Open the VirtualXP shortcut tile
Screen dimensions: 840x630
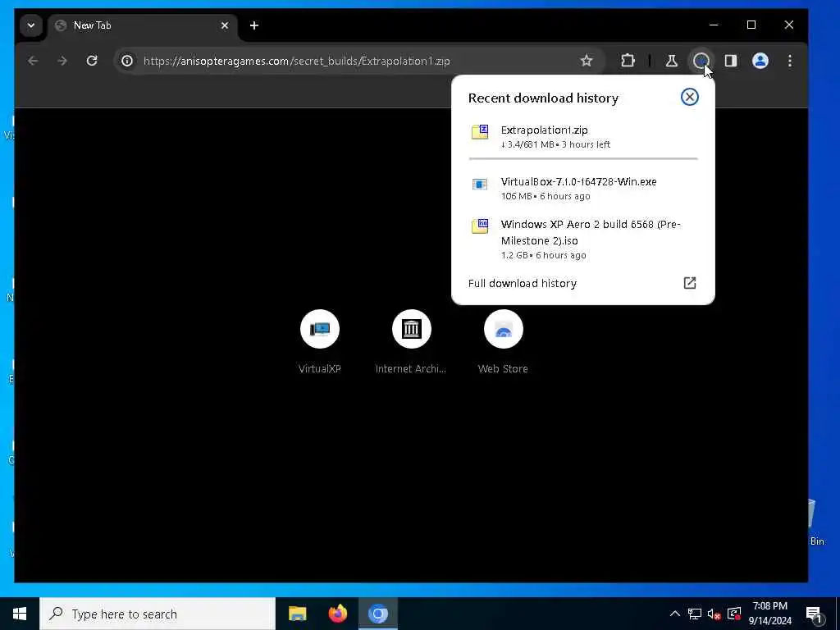(x=320, y=342)
